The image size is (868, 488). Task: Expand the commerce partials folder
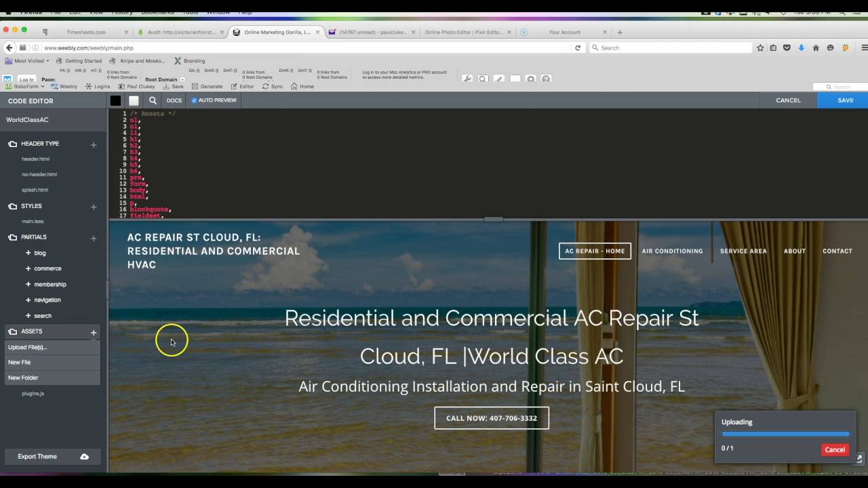[x=28, y=268]
